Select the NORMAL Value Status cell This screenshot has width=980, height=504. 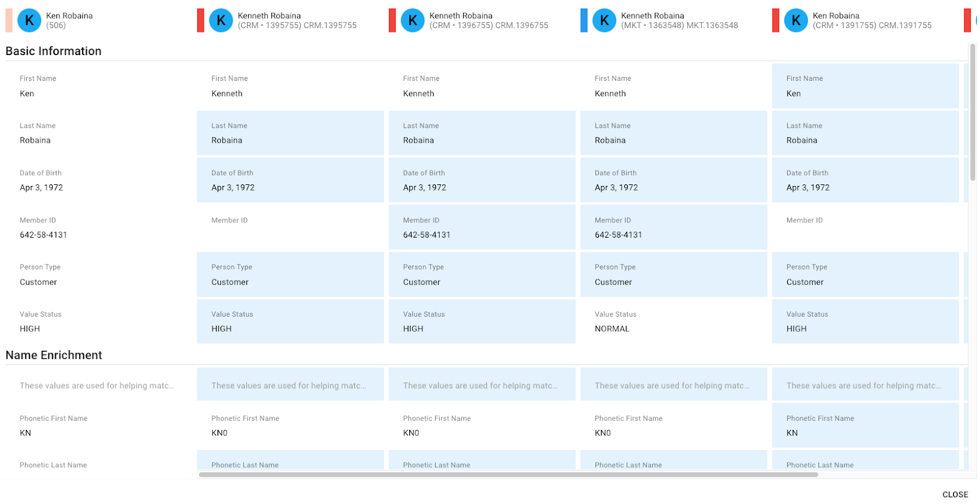pyautogui.click(x=674, y=321)
